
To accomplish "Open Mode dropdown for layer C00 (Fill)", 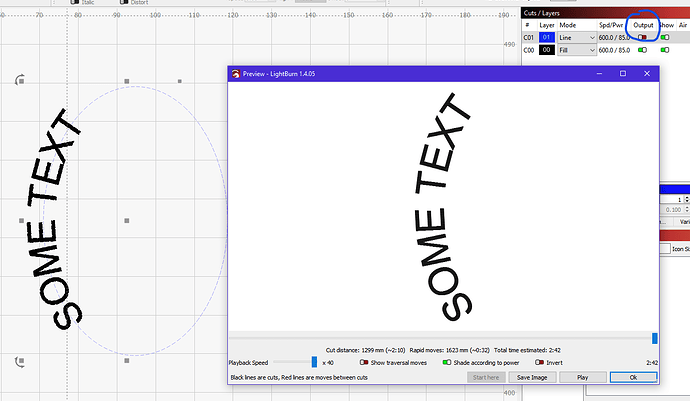I will click(577, 50).
